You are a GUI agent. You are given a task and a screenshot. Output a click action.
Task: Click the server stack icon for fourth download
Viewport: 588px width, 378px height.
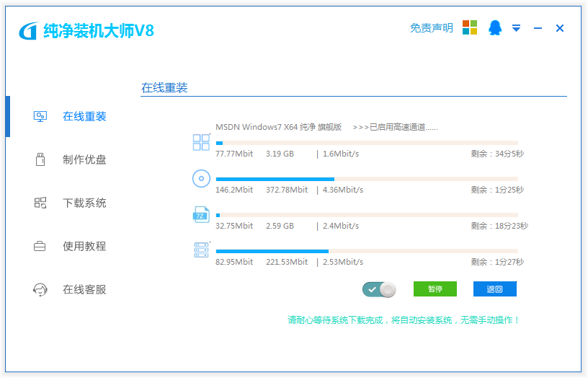201,250
